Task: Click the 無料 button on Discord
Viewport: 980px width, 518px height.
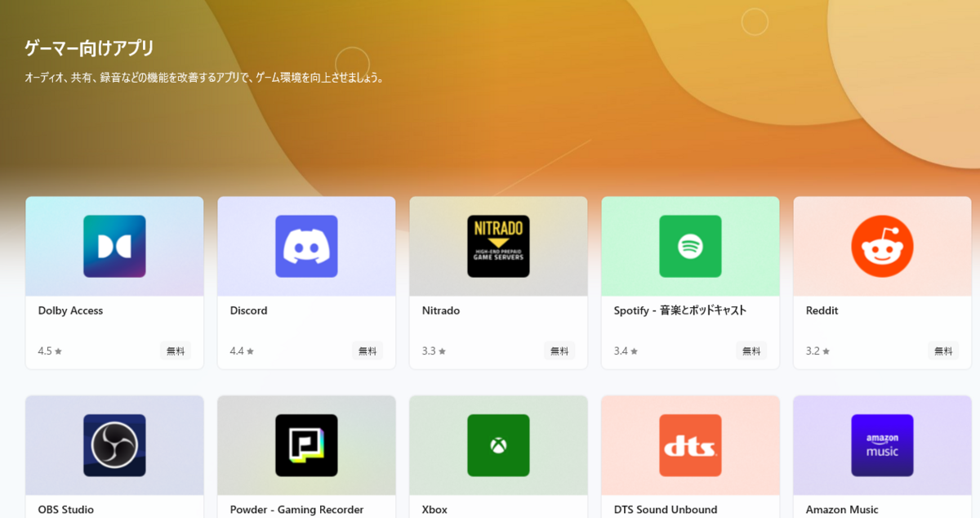Action: [367, 351]
